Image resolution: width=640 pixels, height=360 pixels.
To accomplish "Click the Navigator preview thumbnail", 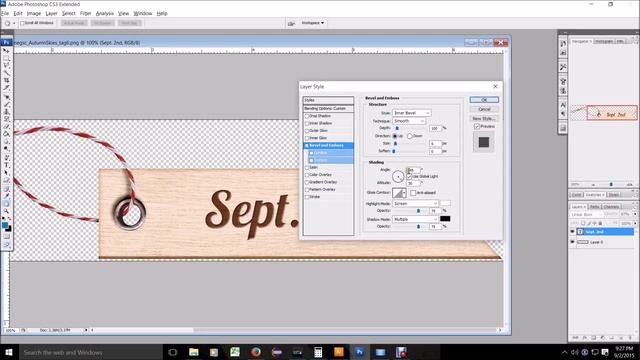I will [603, 113].
